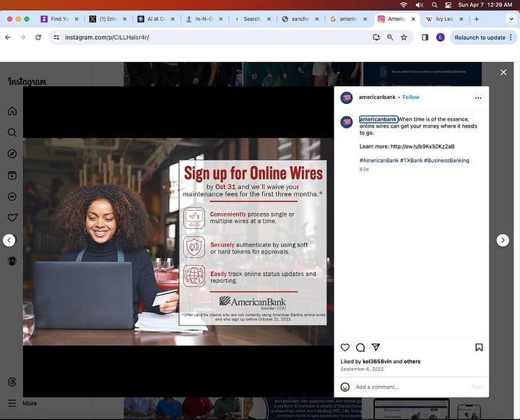Open the #BusinessBanking hashtag

446,160
